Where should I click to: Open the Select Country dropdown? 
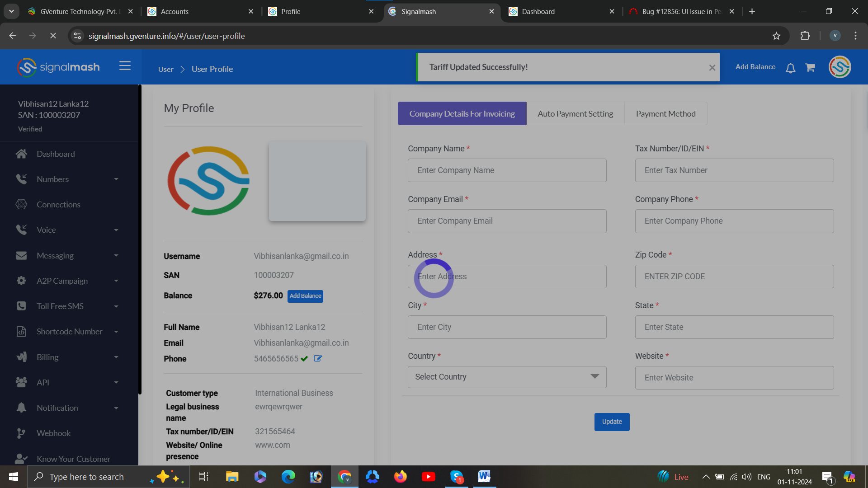click(x=507, y=377)
